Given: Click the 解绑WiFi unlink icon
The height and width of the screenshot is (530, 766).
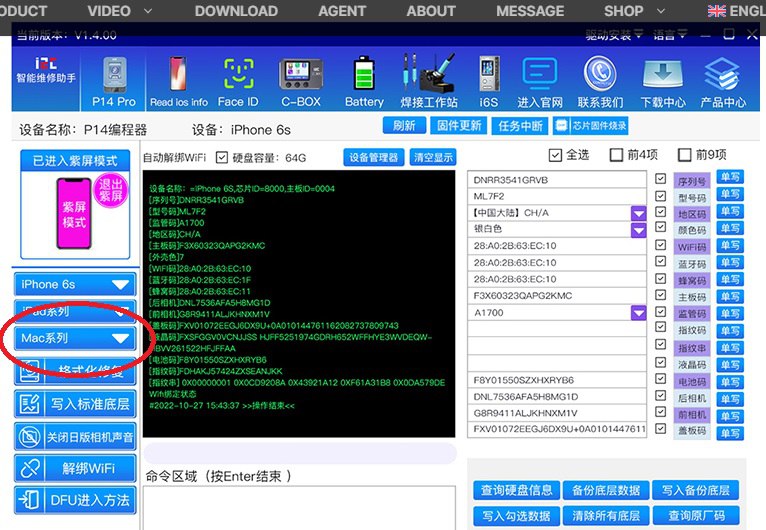Looking at the screenshot, I should click(x=29, y=468).
